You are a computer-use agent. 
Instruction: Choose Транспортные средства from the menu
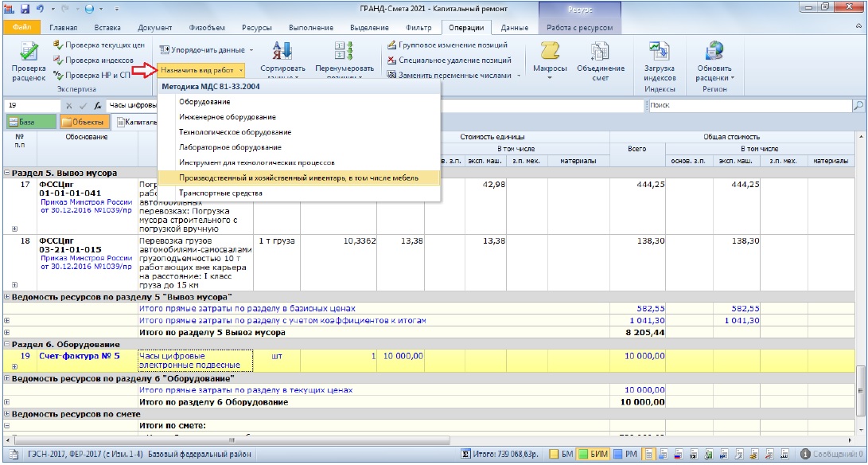point(299,193)
